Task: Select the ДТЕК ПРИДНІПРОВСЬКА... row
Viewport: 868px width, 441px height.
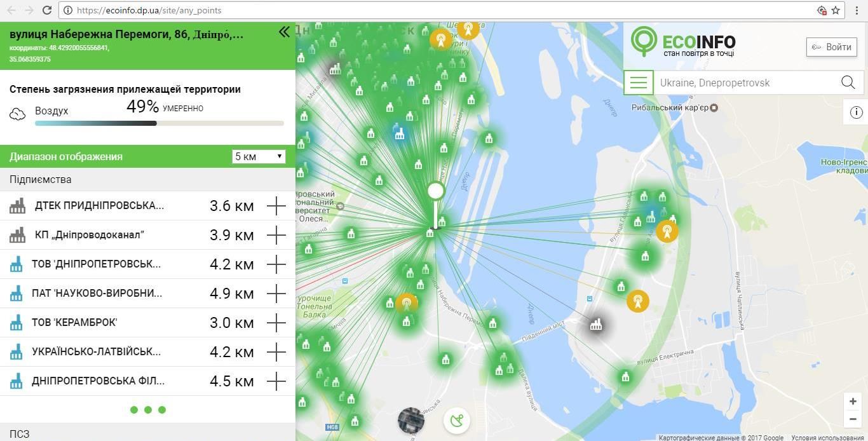Action: click(x=147, y=206)
